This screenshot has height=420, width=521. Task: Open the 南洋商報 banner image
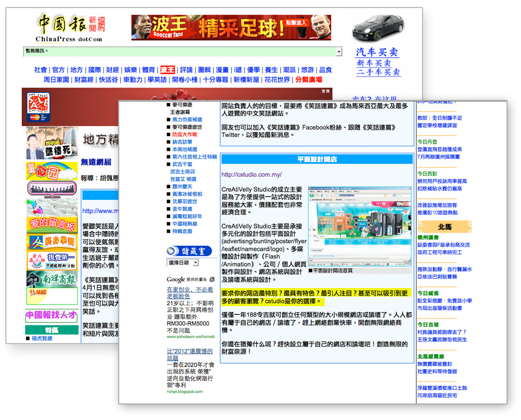(52, 279)
